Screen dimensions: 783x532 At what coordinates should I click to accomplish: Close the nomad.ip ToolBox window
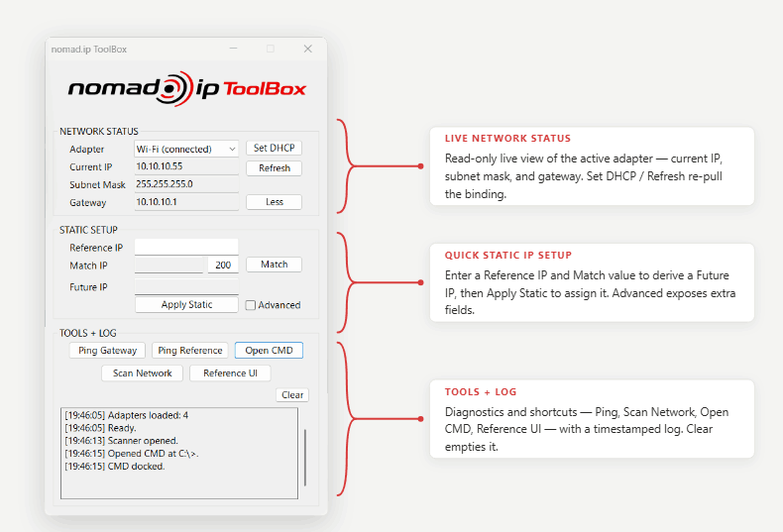click(x=308, y=49)
